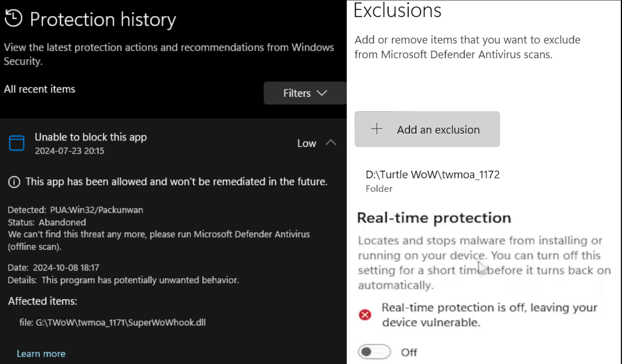Screen dimensions: 622x364
Task: Click the Low severity label
Action: [307, 143]
